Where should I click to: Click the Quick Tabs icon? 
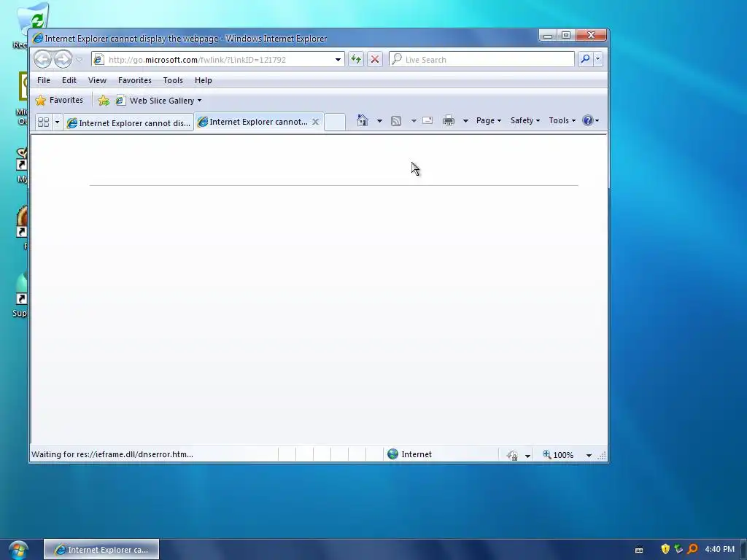(43, 122)
